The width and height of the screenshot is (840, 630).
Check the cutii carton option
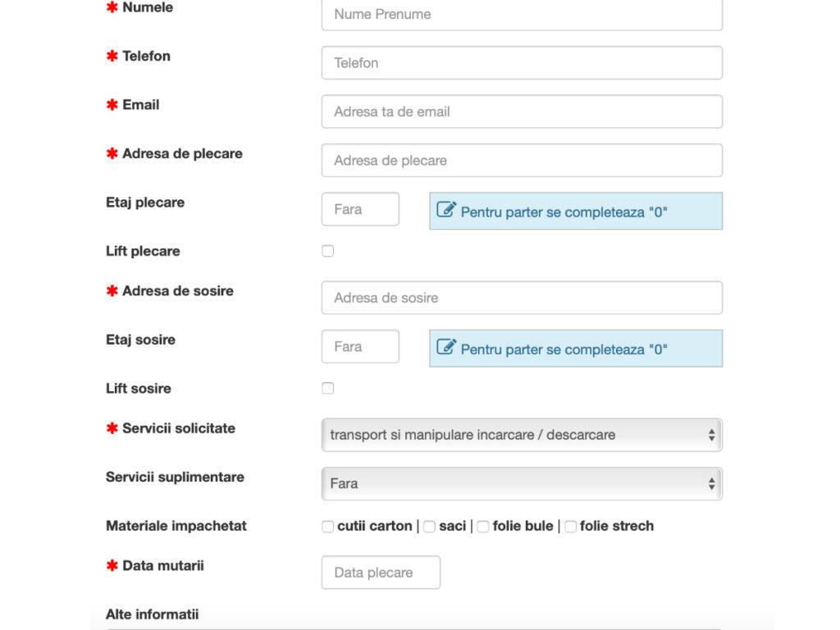click(x=327, y=526)
